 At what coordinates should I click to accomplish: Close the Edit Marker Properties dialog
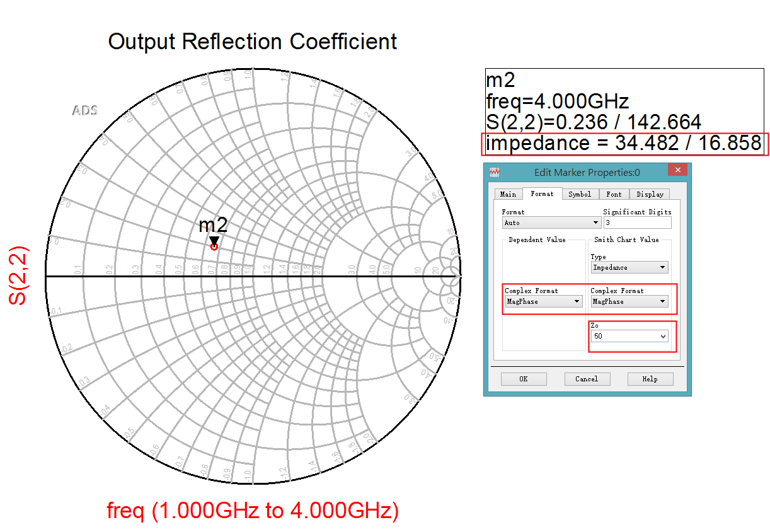pos(677,170)
